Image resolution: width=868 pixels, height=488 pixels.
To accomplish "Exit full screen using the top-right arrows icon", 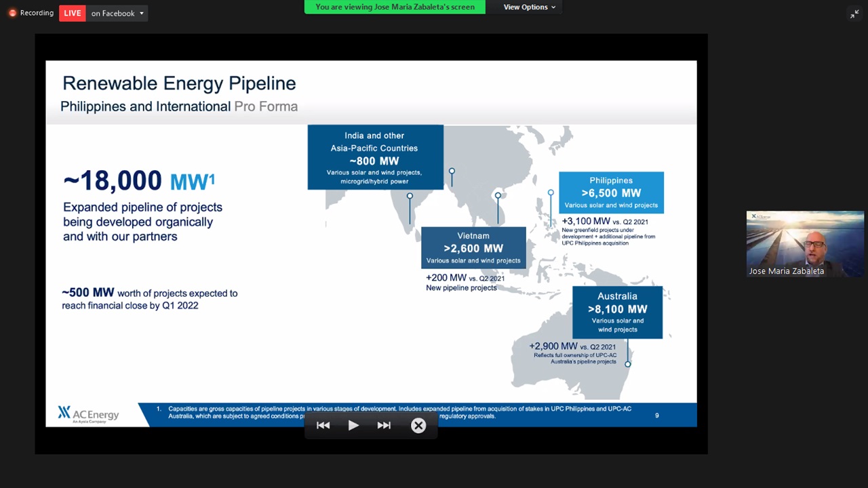I will click(x=854, y=14).
